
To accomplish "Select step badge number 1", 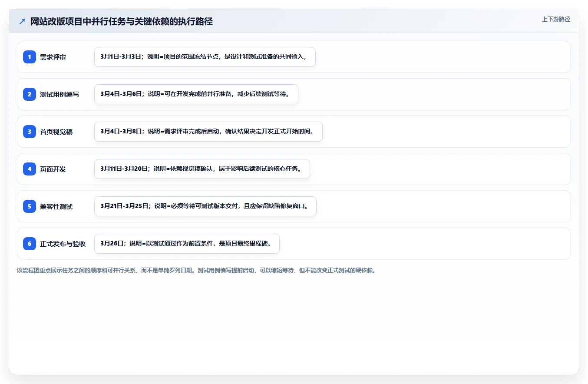I will 30,57.
